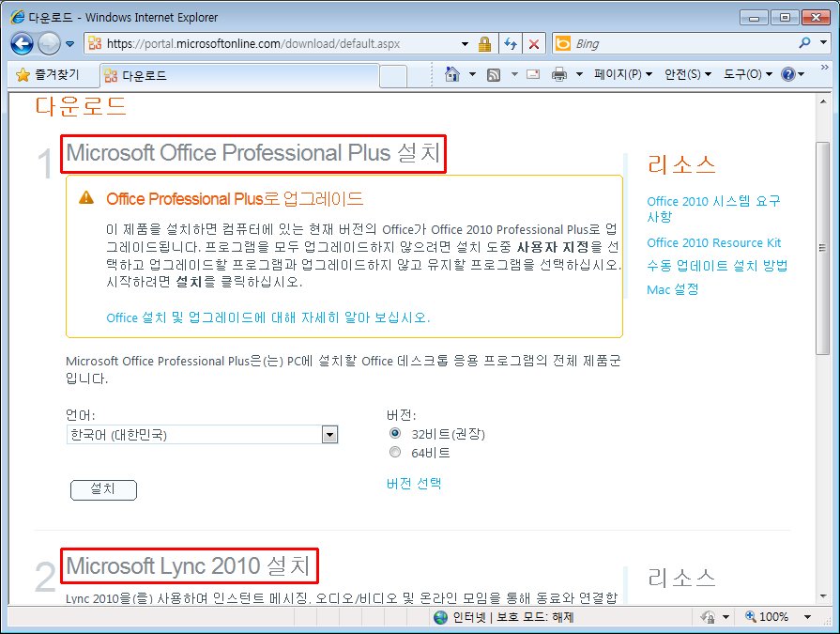
Task: Select the 64비트 radio button
Action: [395, 453]
